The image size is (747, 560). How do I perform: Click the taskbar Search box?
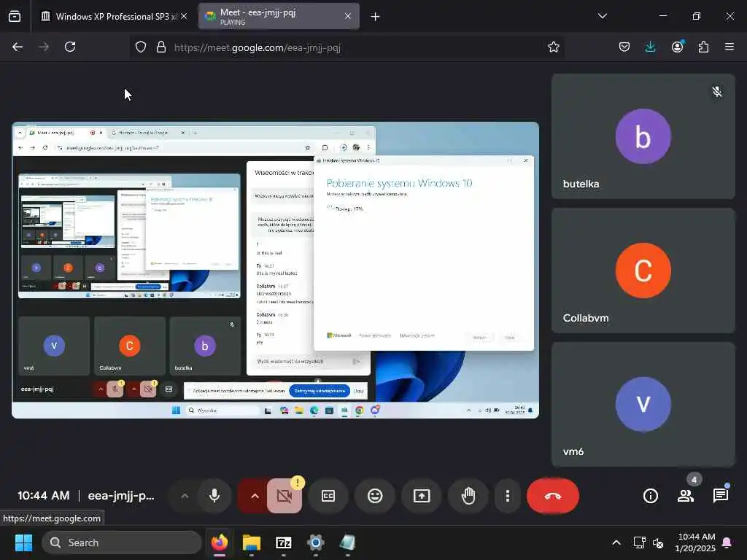[x=122, y=542]
